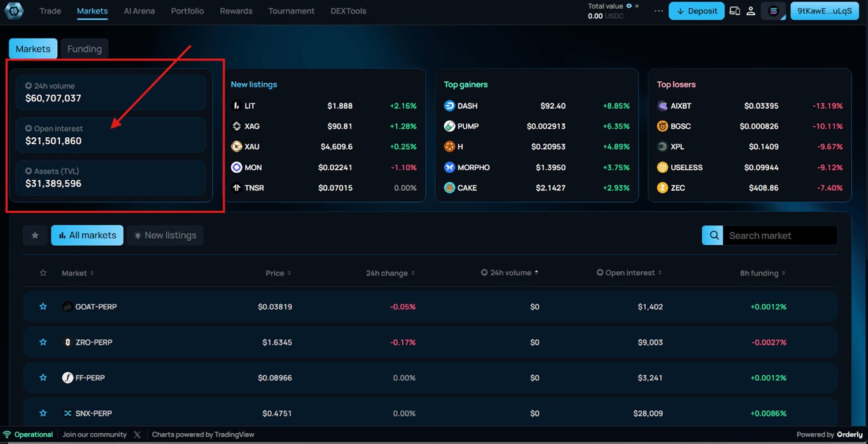The image size is (868, 444).
Task: Click the Operational status indicator
Action: (x=28, y=434)
